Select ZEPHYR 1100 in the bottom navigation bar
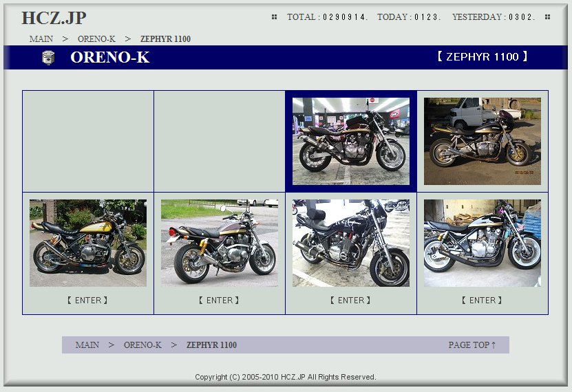 click(211, 345)
